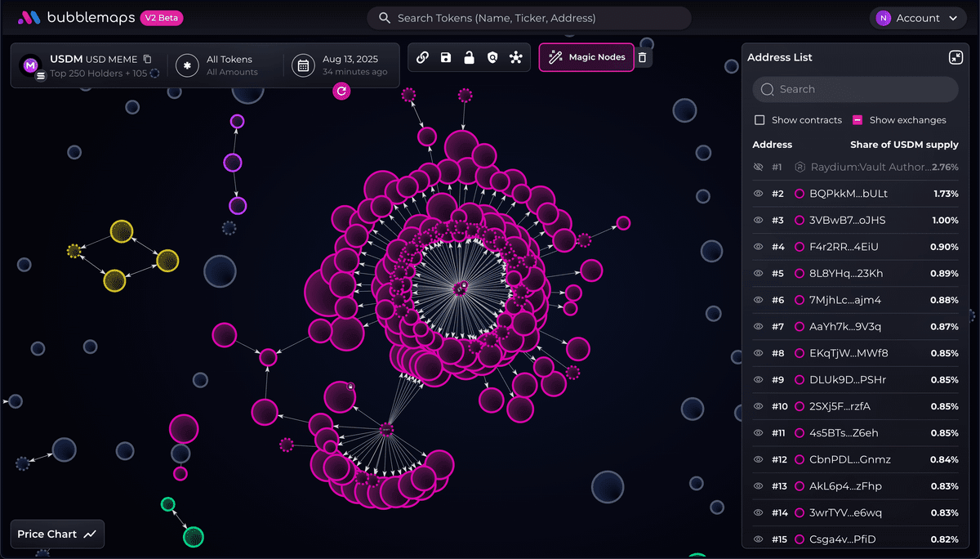Screen dimensions: 980x559
Task: Click the cluster nodes icon in toolbar
Action: point(515,57)
